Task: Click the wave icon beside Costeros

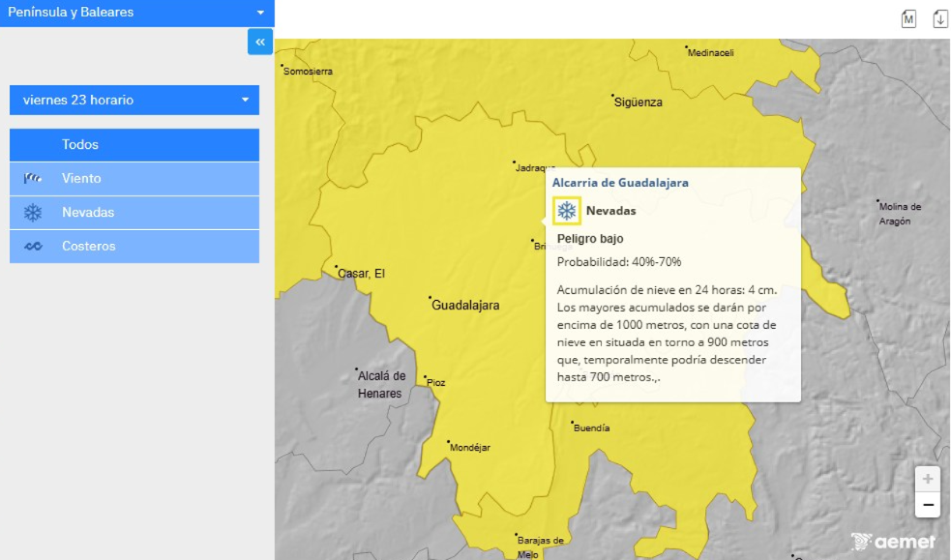Action: (33, 246)
